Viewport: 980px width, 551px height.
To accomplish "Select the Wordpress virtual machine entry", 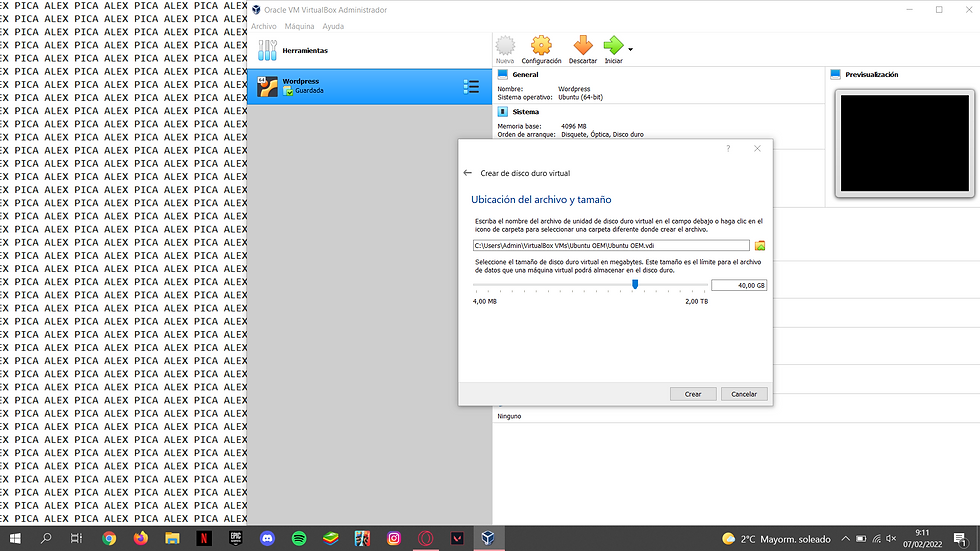I will (x=369, y=87).
